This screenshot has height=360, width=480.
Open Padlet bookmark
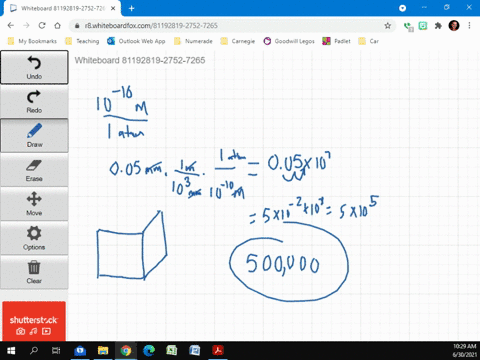[336, 41]
